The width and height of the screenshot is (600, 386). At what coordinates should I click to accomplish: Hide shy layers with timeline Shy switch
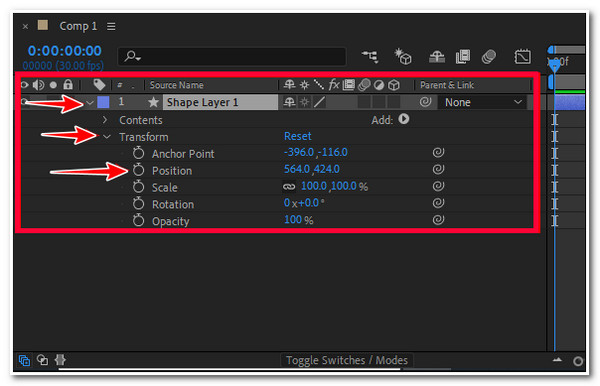437,57
